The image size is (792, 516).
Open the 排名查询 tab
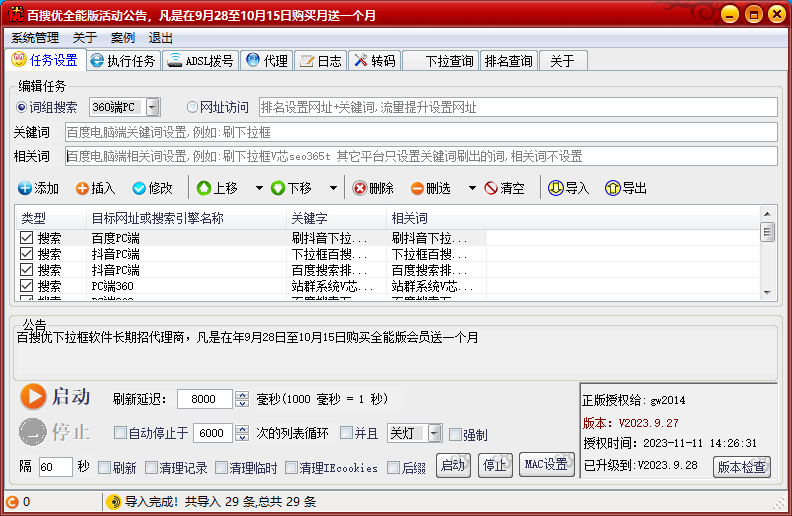[x=509, y=61]
